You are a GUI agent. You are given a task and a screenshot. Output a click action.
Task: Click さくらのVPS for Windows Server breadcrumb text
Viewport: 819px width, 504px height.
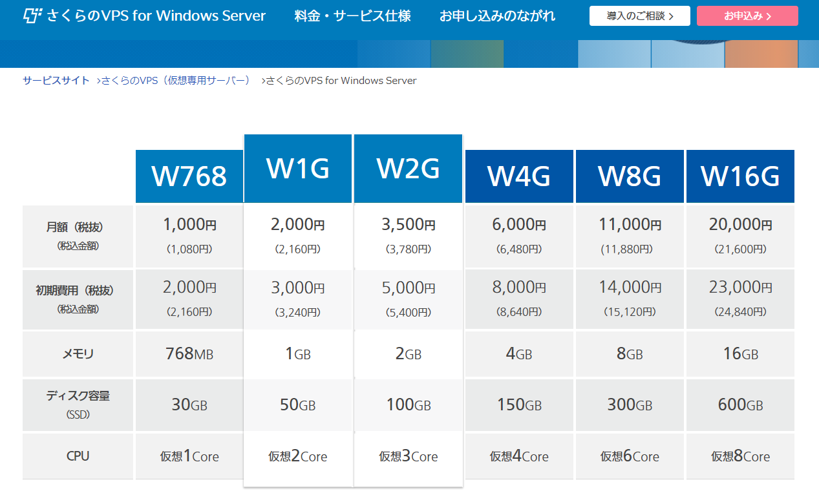[341, 81]
